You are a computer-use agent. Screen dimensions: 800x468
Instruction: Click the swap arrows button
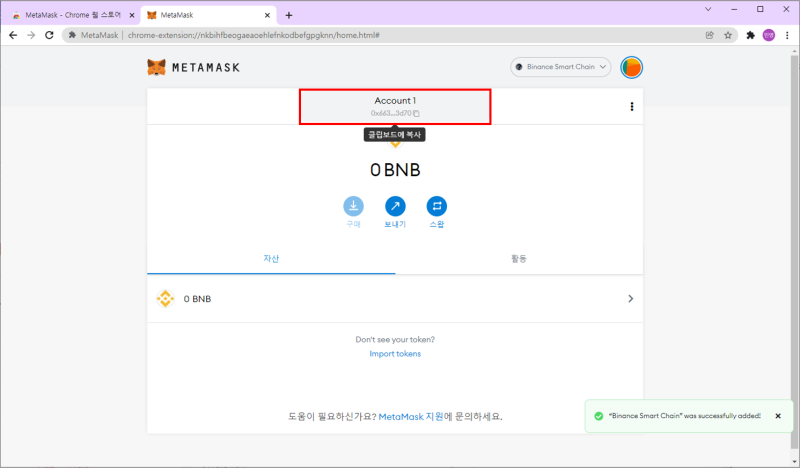pos(437,206)
